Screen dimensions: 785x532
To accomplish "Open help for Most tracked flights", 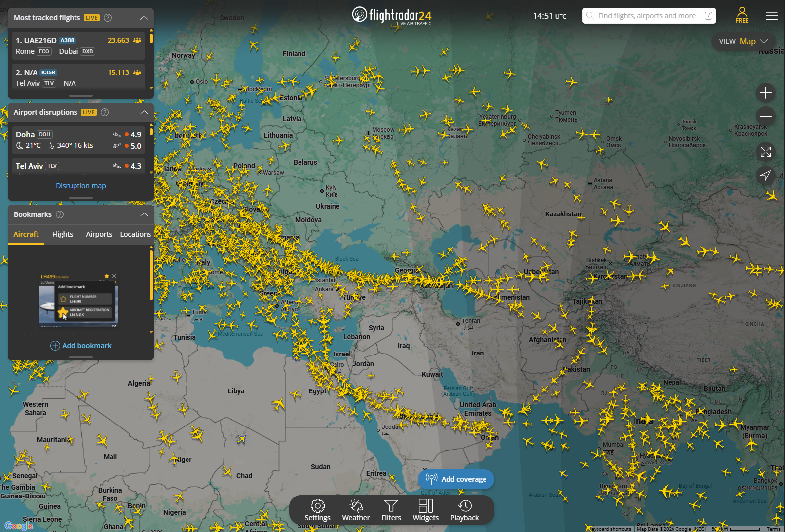I will pyautogui.click(x=108, y=18).
